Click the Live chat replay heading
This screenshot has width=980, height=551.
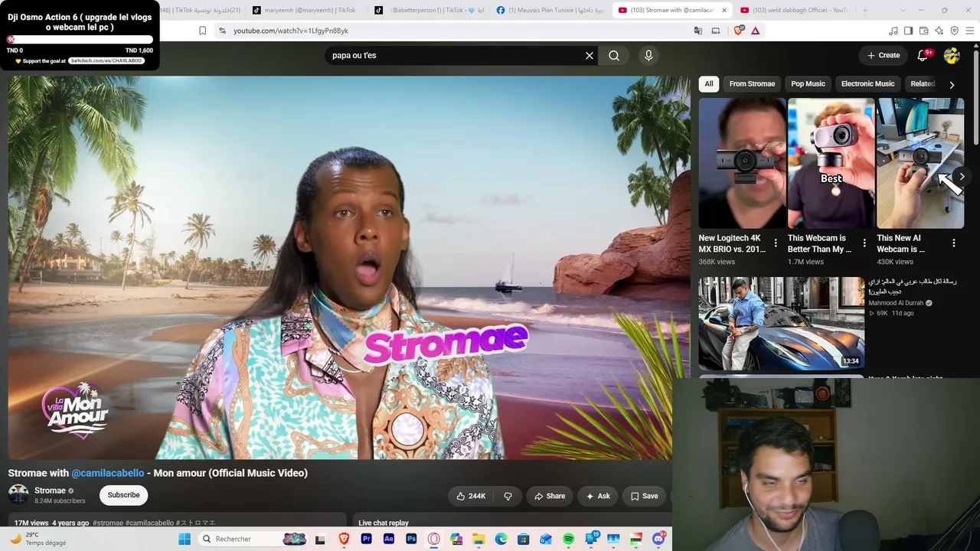point(384,523)
